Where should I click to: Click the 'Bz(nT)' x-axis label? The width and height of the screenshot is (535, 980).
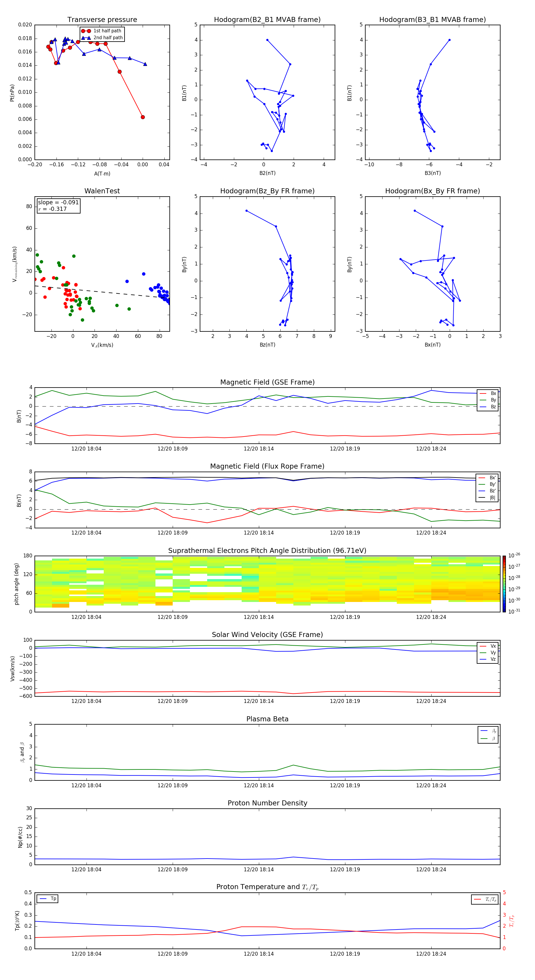click(267, 345)
